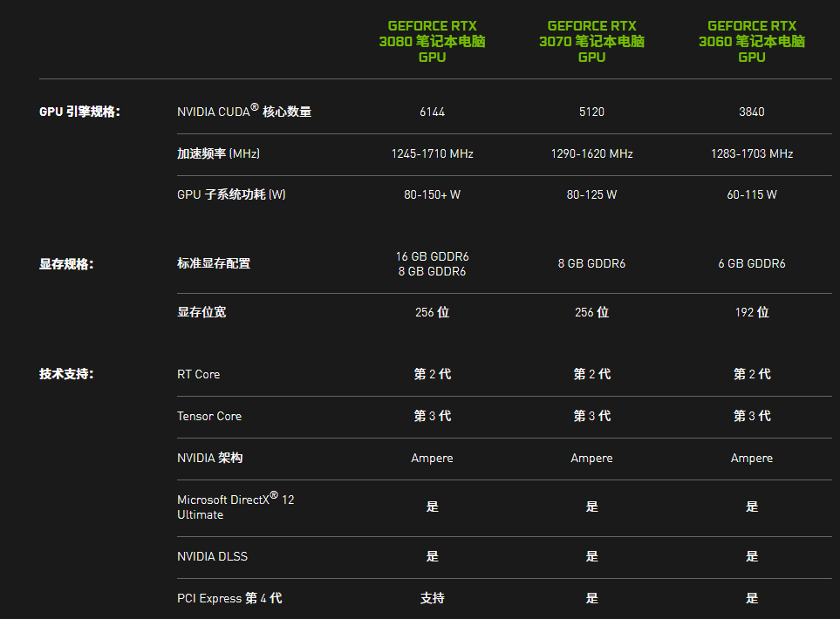Select the 6144 CUDA core value
Image resolution: width=840 pixels, height=619 pixels.
(x=432, y=112)
